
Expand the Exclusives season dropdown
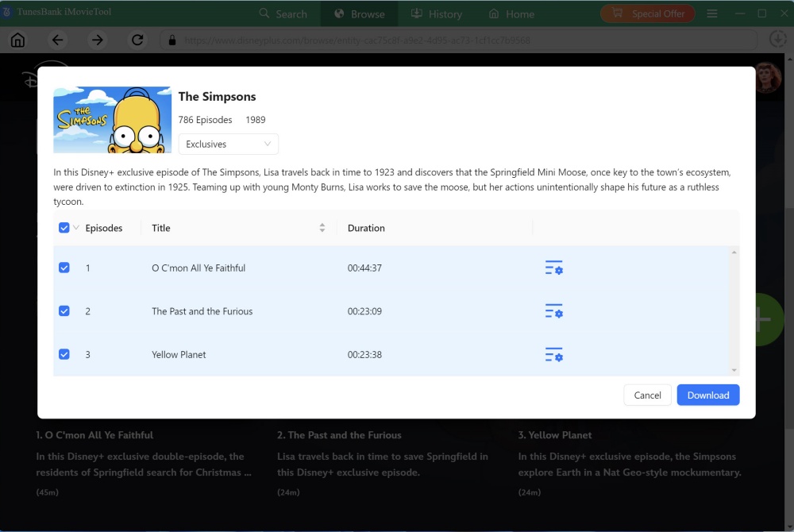pyautogui.click(x=228, y=145)
